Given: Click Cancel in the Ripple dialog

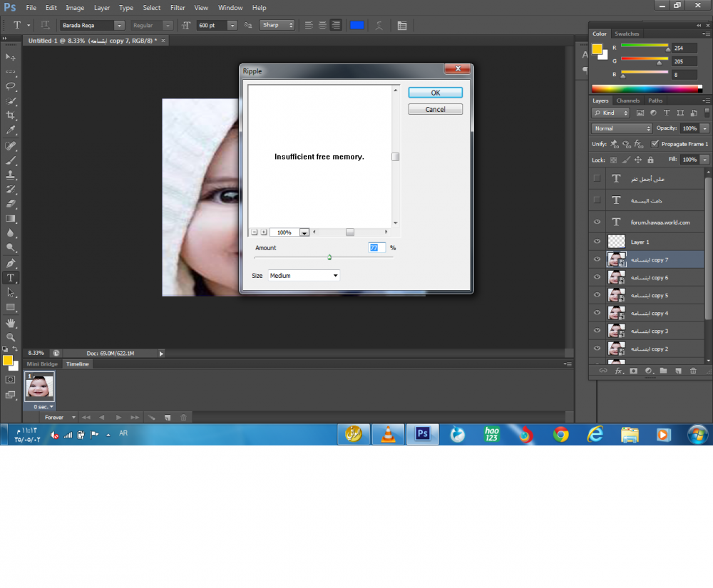Looking at the screenshot, I should [x=435, y=110].
